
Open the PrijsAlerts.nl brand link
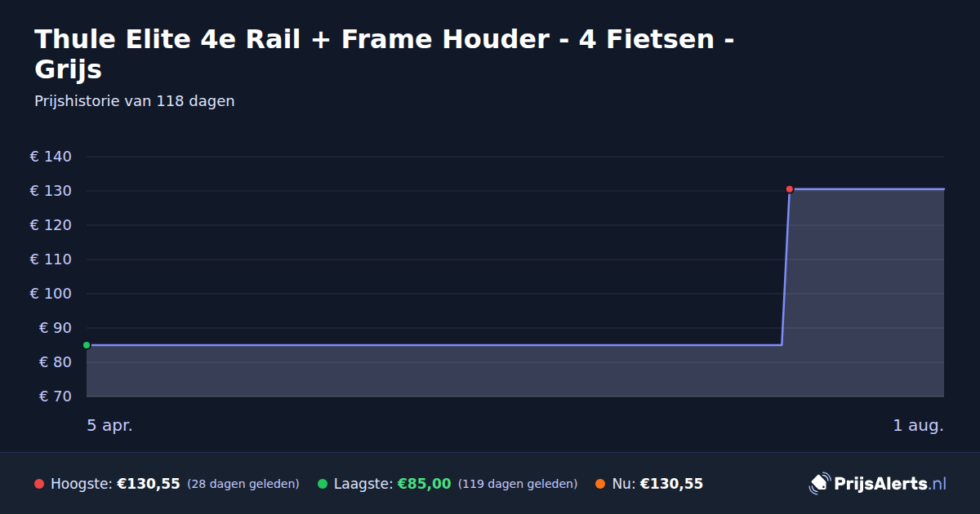(878, 484)
